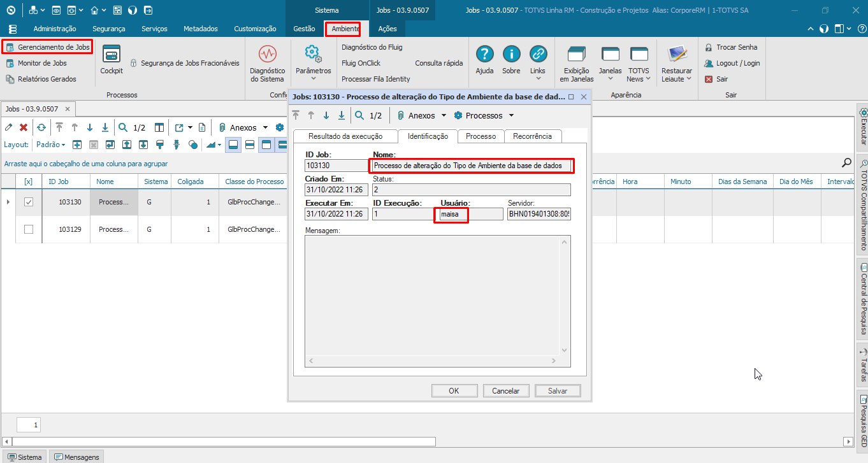868x463 pixels.
Task: Click the Nome text field in the dialog
Action: click(x=471, y=166)
